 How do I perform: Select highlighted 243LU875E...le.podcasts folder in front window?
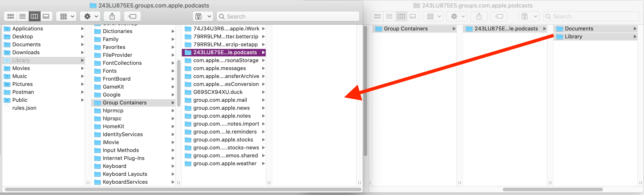click(224, 52)
